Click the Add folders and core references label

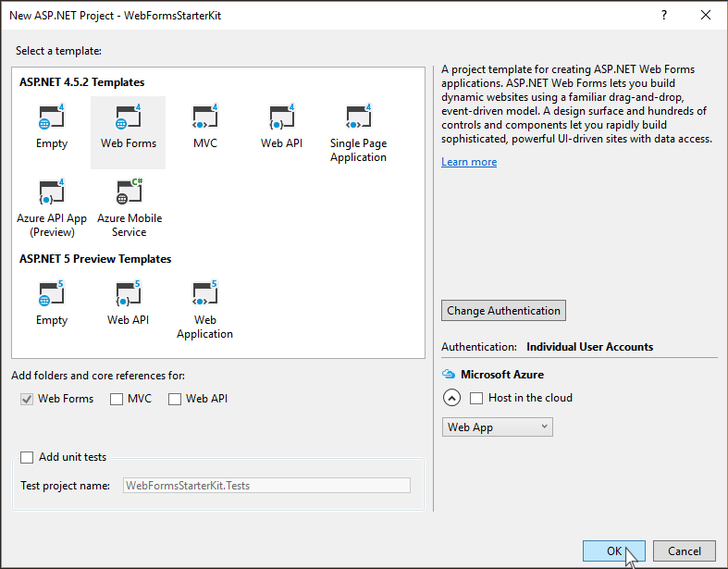click(98, 376)
